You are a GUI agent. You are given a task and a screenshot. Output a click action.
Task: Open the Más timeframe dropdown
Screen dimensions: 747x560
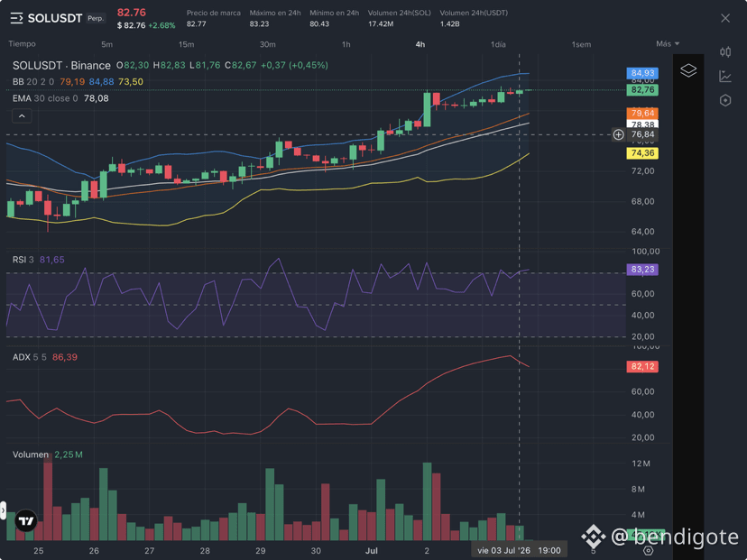click(668, 44)
